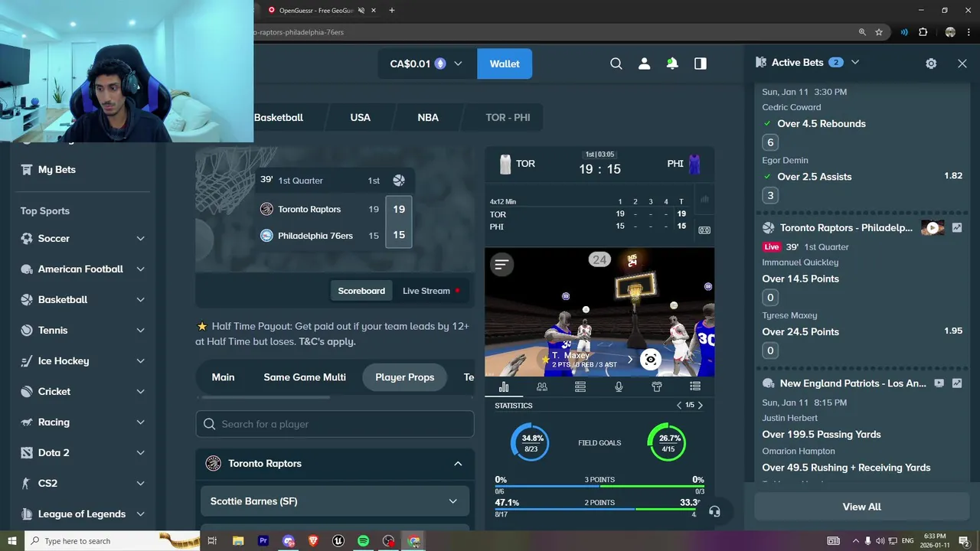Open the Brave browser taskbar icon
This screenshot has height=551, width=980.
point(313,541)
